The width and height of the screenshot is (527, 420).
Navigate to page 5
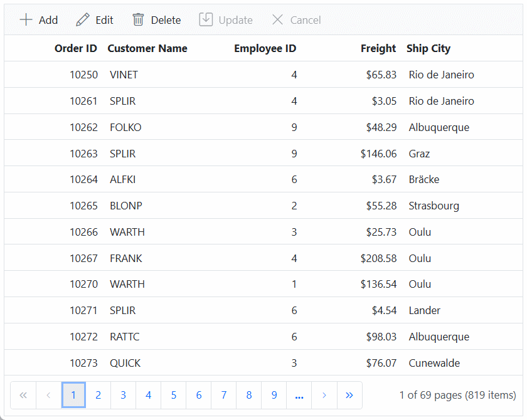174,395
